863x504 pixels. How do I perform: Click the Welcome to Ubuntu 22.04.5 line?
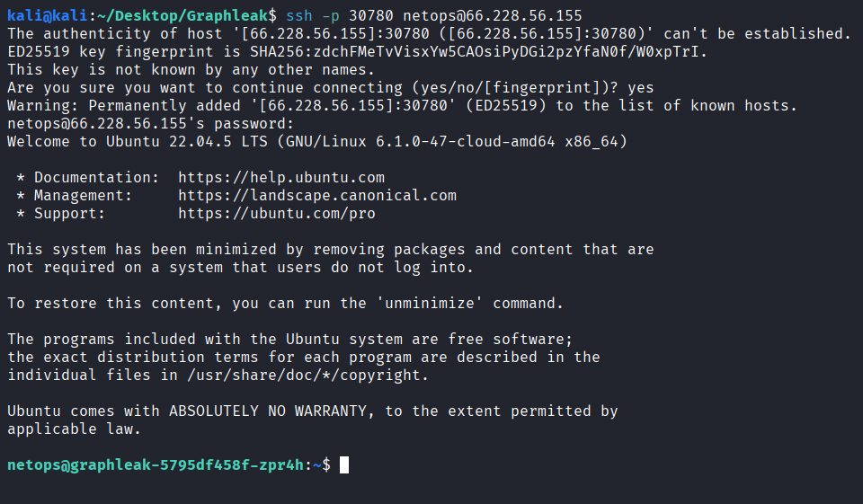click(317, 142)
